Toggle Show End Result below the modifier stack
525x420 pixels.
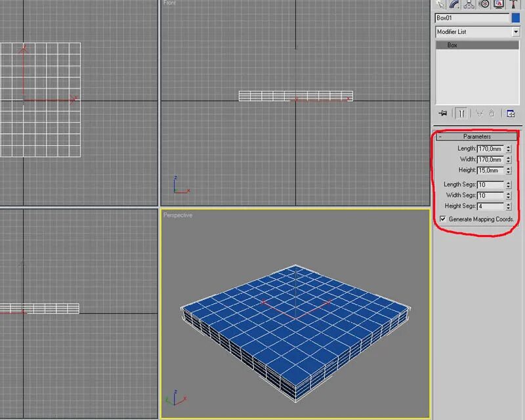[462, 112]
